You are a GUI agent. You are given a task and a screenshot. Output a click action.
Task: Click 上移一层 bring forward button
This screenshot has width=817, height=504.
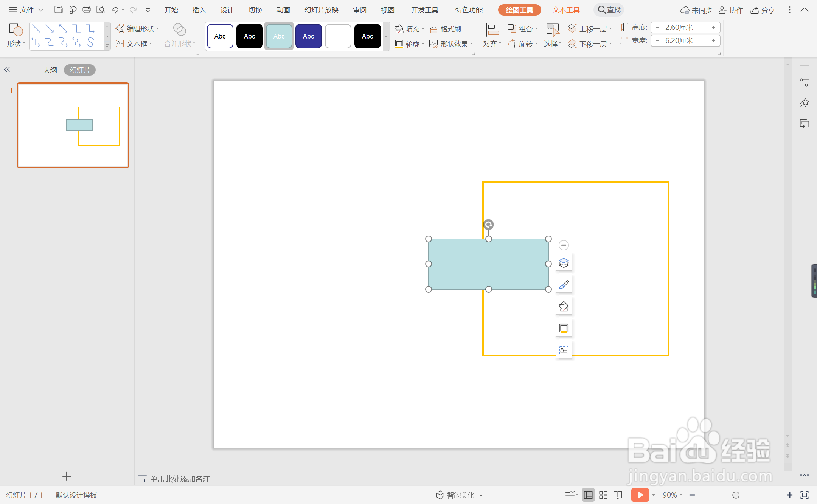coord(589,29)
